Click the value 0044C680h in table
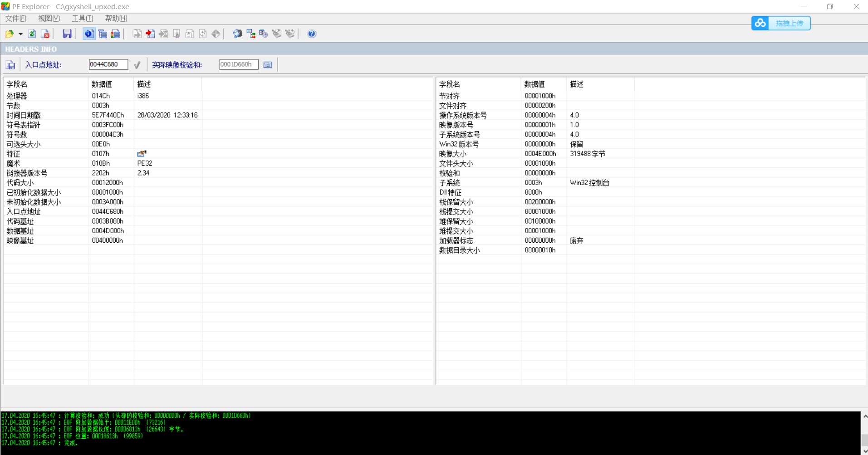868x455 pixels. [x=108, y=211]
